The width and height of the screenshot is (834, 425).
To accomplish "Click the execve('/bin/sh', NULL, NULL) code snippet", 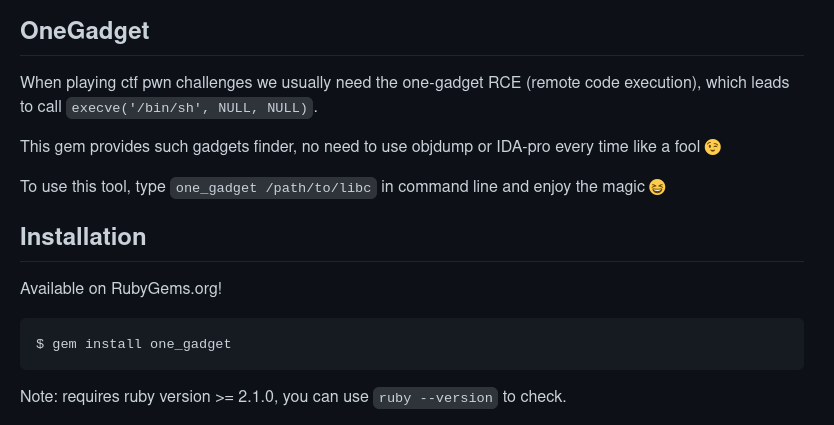I will [189, 108].
